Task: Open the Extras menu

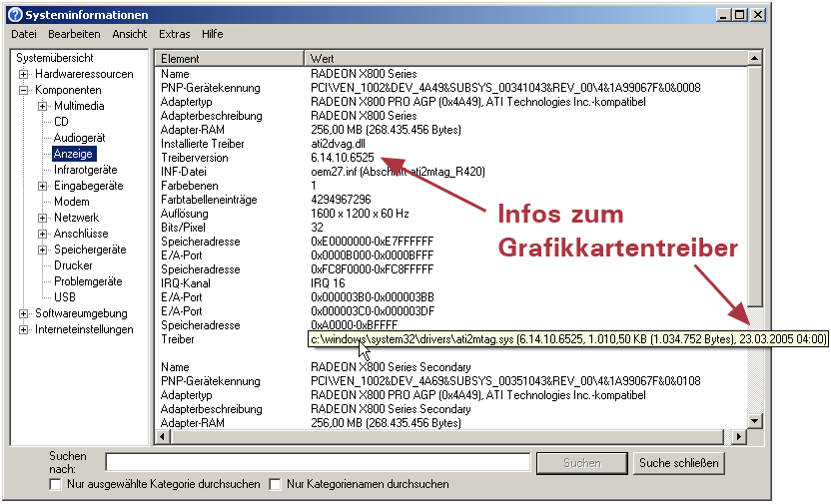Action: point(175,34)
